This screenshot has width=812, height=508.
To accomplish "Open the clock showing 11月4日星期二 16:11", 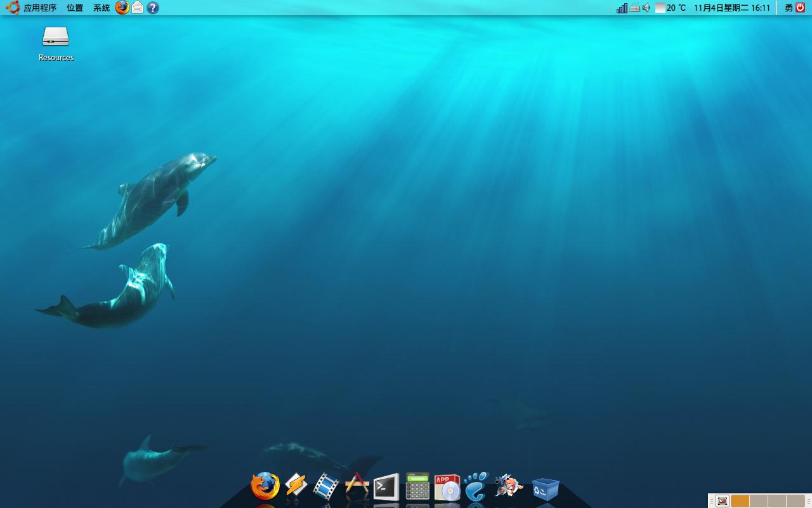I will [732, 8].
